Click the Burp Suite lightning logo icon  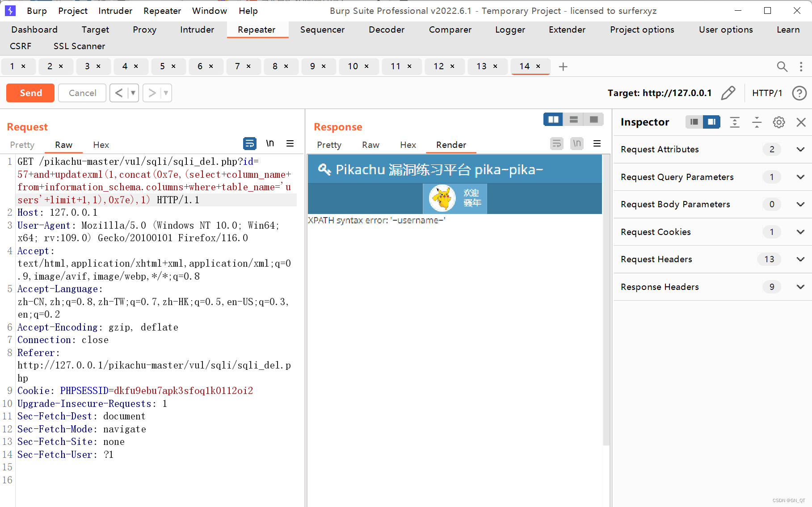click(x=10, y=10)
